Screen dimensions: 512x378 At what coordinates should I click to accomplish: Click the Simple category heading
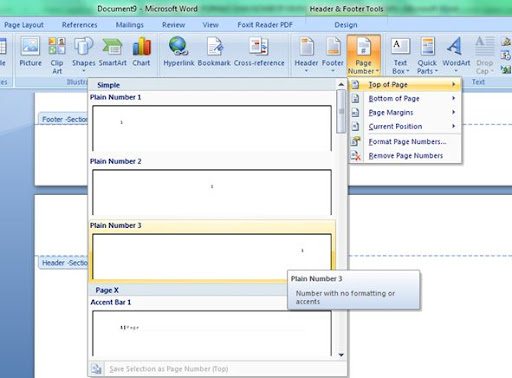108,85
